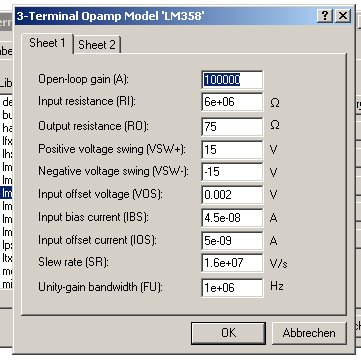This screenshot has height=361, width=361.
Task: Focus the Output resistance (RO) field
Action: (232, 127)
